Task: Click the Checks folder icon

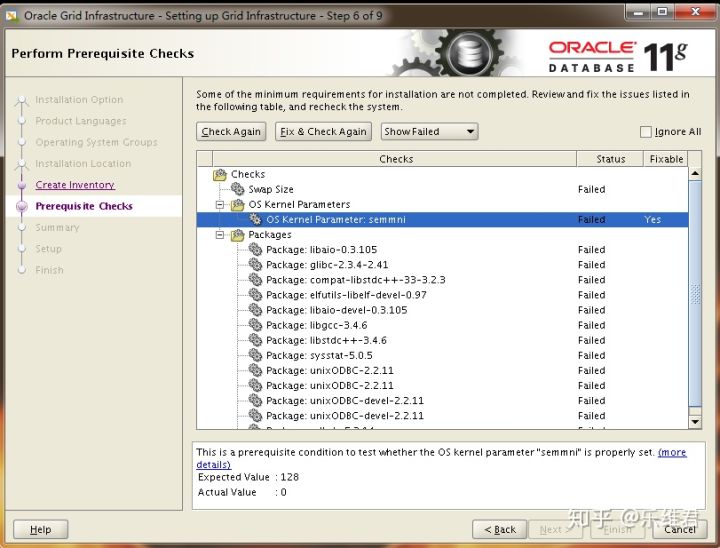Action: (220, 174)
